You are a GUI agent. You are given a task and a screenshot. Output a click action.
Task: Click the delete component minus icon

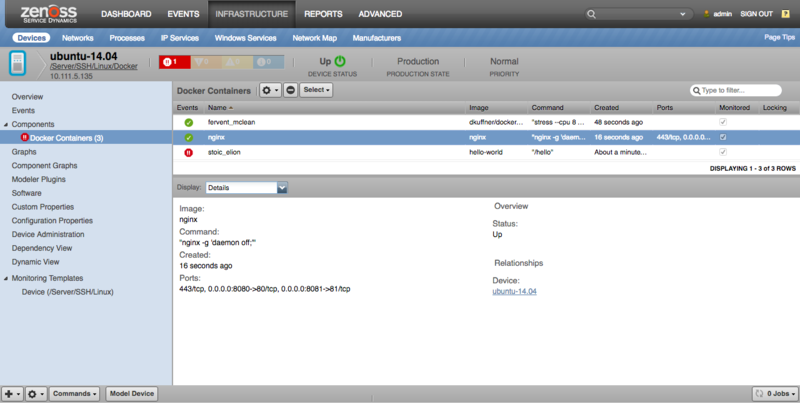click(290, 90)
